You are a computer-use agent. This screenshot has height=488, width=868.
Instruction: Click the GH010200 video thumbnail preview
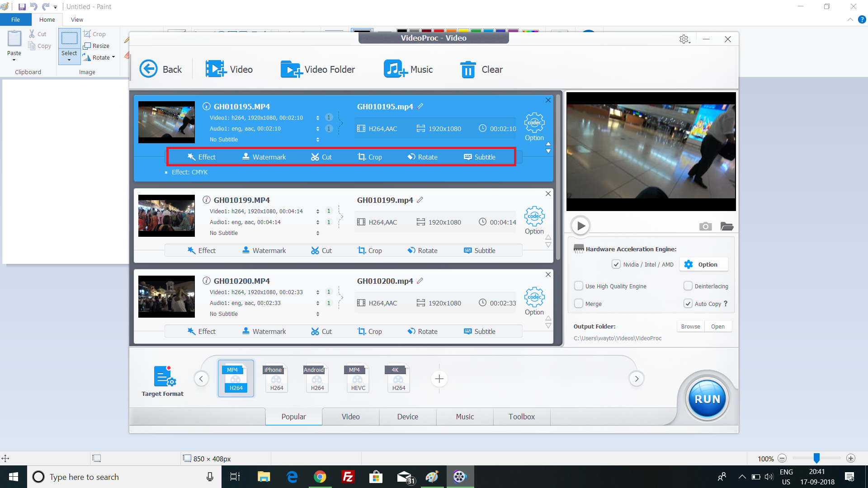166,296
